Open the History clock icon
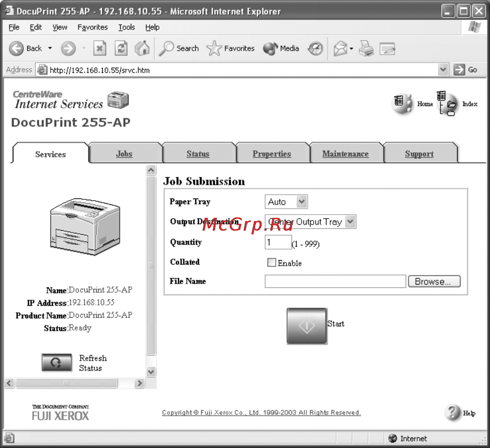The height and width of the screenshot is (448, 490). 315,48
